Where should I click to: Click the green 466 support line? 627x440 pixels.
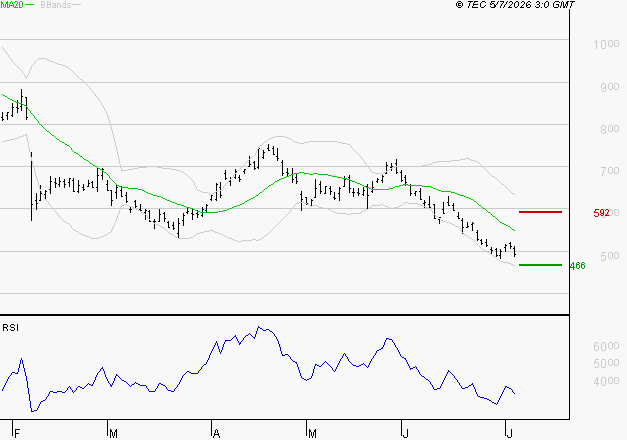(x=540, y=265)
